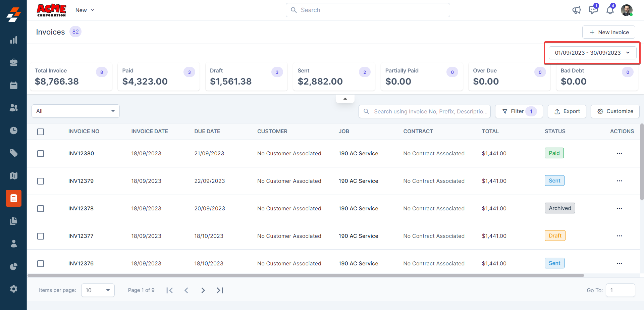The height and width of the screenshot is (310, 644).
Task: Open the calendar icon in sidebar
Action: click(13, 85)
